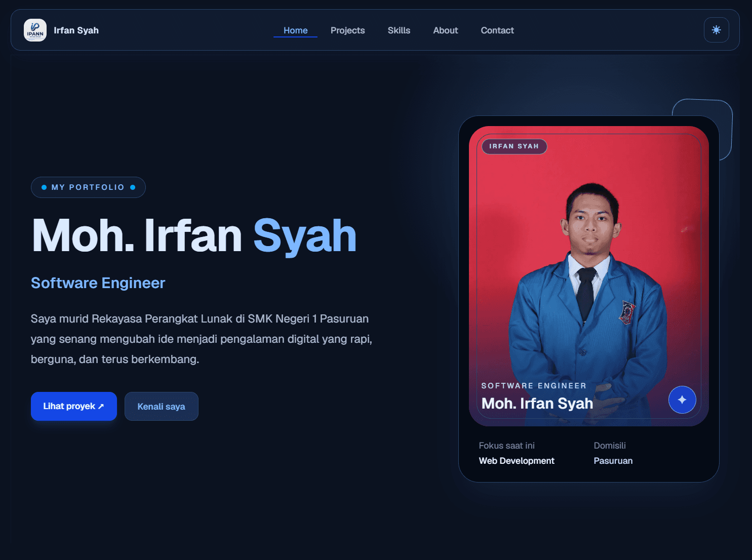The image size is (752, 560).
Task: Open the Skills section link
Action: tap(399, 30)
